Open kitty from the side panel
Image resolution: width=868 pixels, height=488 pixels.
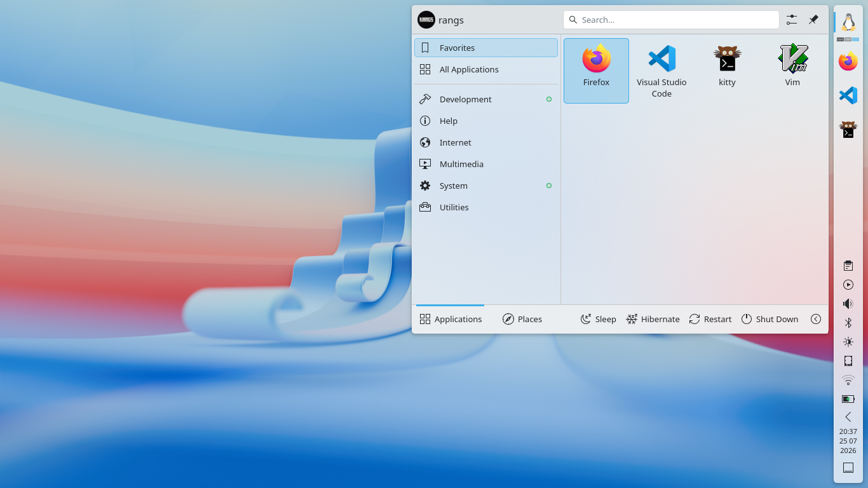[848, 129]
